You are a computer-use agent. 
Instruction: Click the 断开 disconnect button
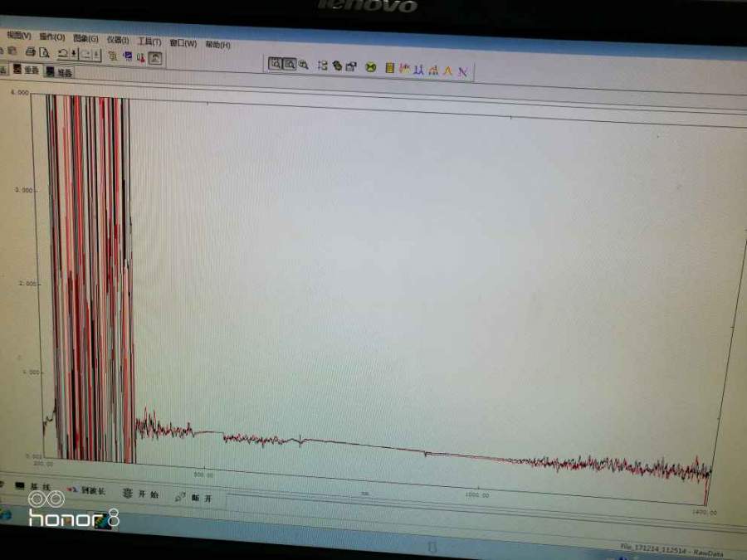[x=193, y=498]
